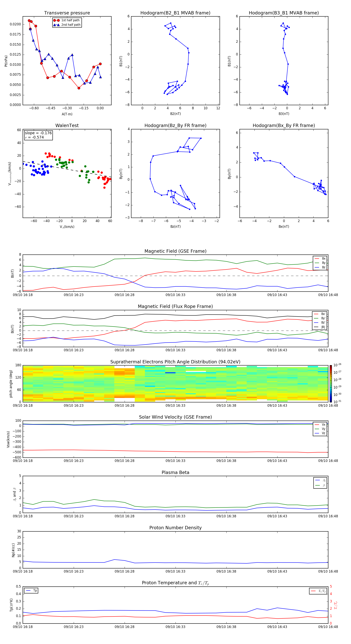The height and width of the screenshot is (644, 351).
Task: Click the 'Solar Wind Velocity (GSE Frame)' title
Action: (x=175, y=417)
